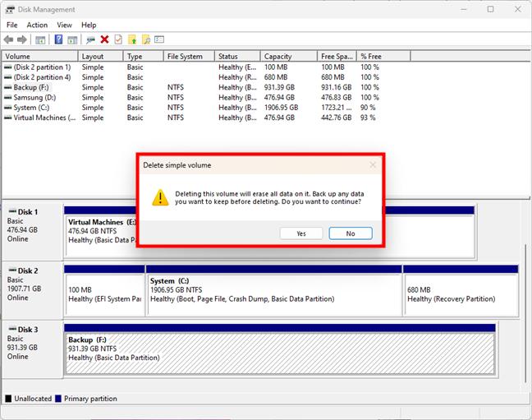Click the red X Delete toolbar icon
This screenshot has height=420, width=532.
click(104, 39)
